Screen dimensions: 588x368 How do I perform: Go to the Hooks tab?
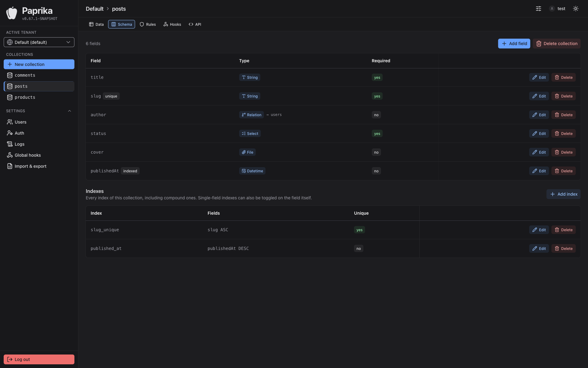click(172, 24)
